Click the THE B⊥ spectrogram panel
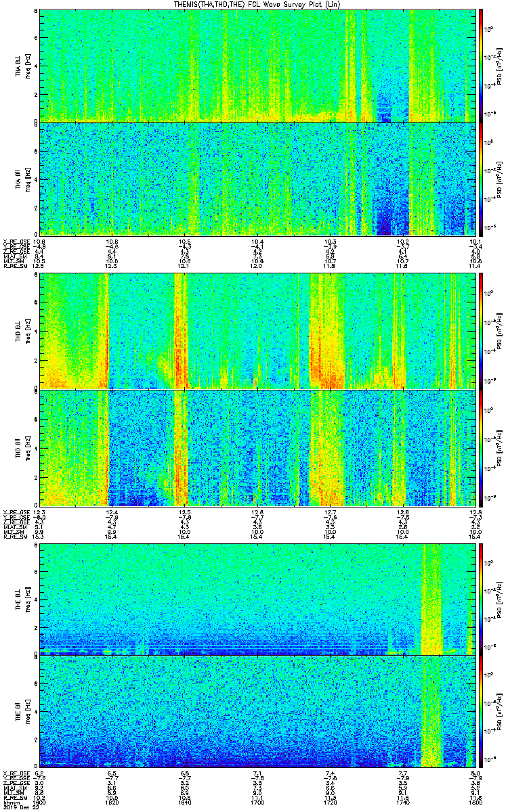Screen dimensions: 508x812 [257, 598]
